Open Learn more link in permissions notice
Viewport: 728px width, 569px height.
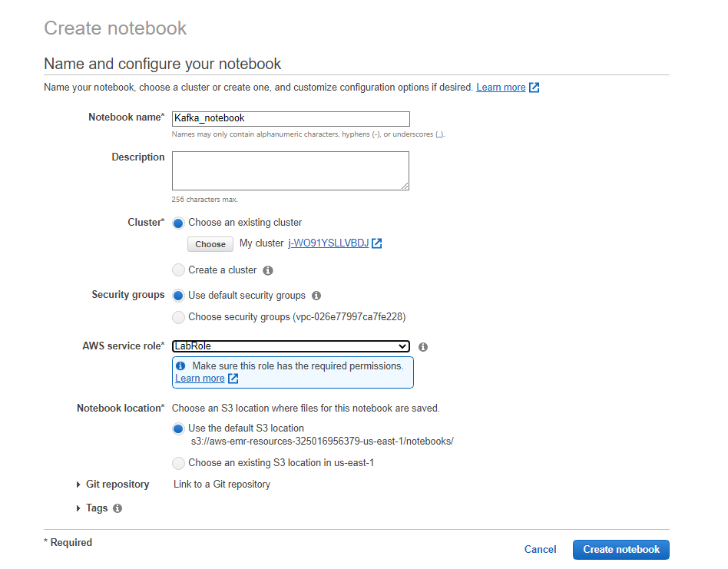pos(200,379)
